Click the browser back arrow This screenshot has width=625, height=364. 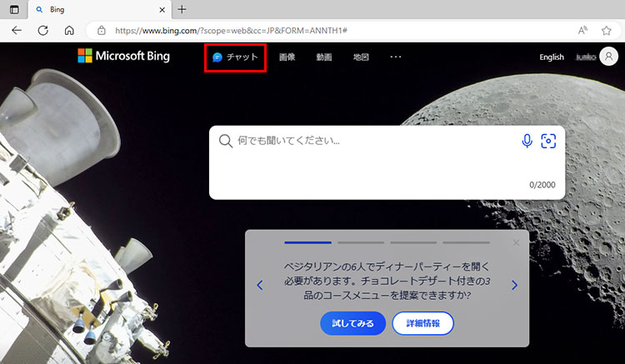click(x=17, y=30)
